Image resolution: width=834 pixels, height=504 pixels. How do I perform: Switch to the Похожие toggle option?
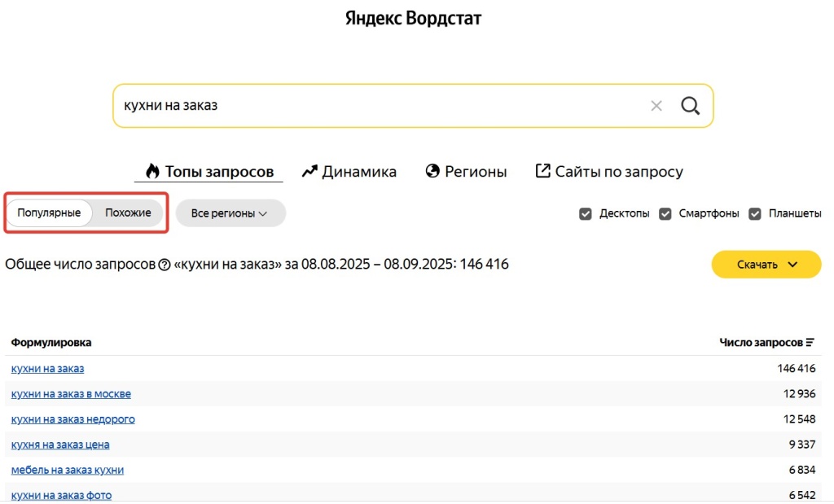click(x=128, y=213)
